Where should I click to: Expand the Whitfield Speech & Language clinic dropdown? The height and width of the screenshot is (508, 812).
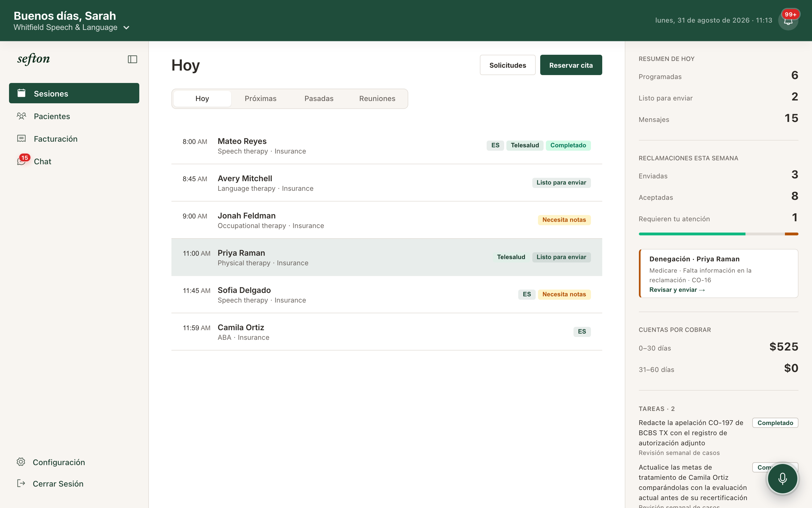point(126,28)
